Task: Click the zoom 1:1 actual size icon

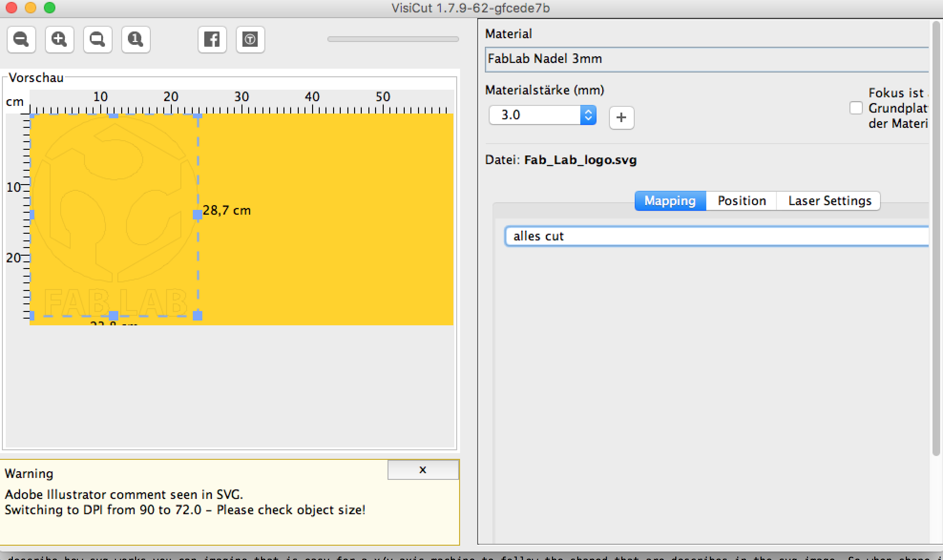Action: [x=136, y=40]
